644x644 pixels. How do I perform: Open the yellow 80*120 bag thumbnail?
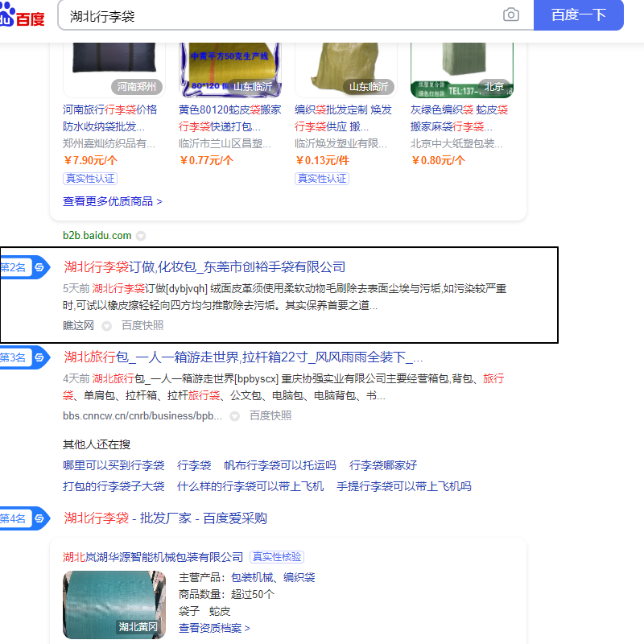pos(230,70)
